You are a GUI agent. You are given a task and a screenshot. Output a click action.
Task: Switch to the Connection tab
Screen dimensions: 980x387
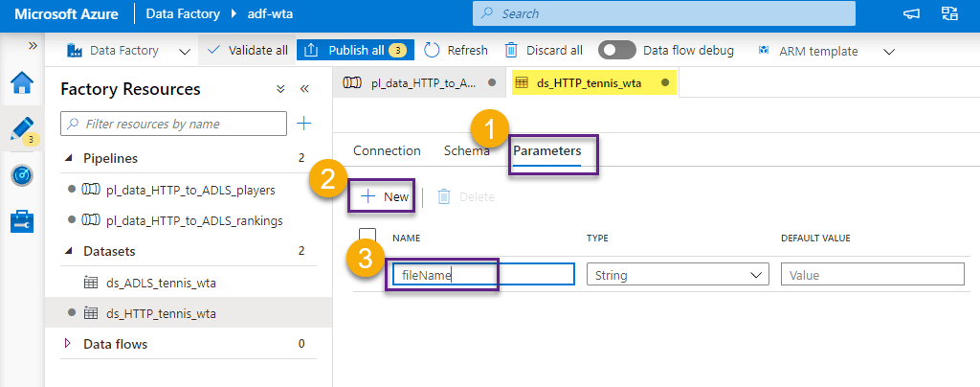[387, 150]
